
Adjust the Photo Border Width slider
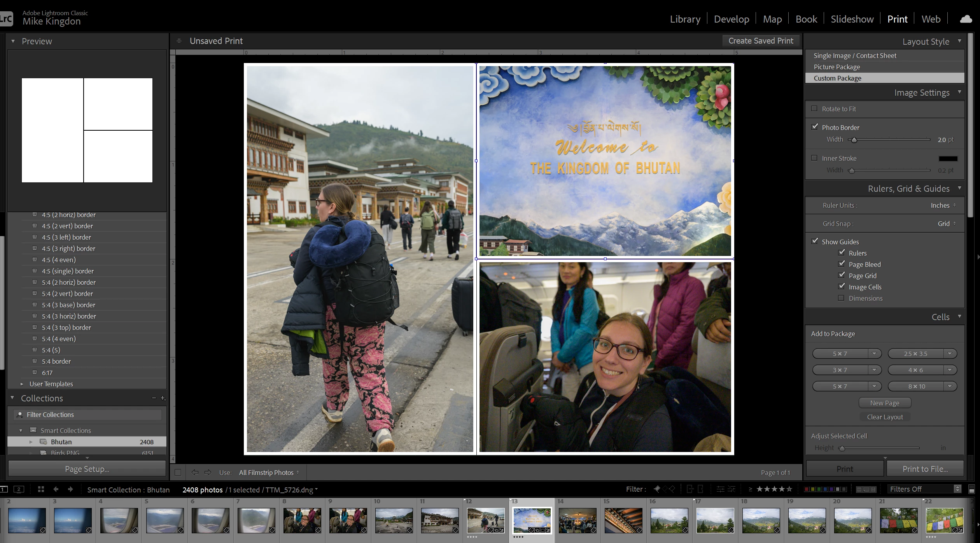point(854,140)
